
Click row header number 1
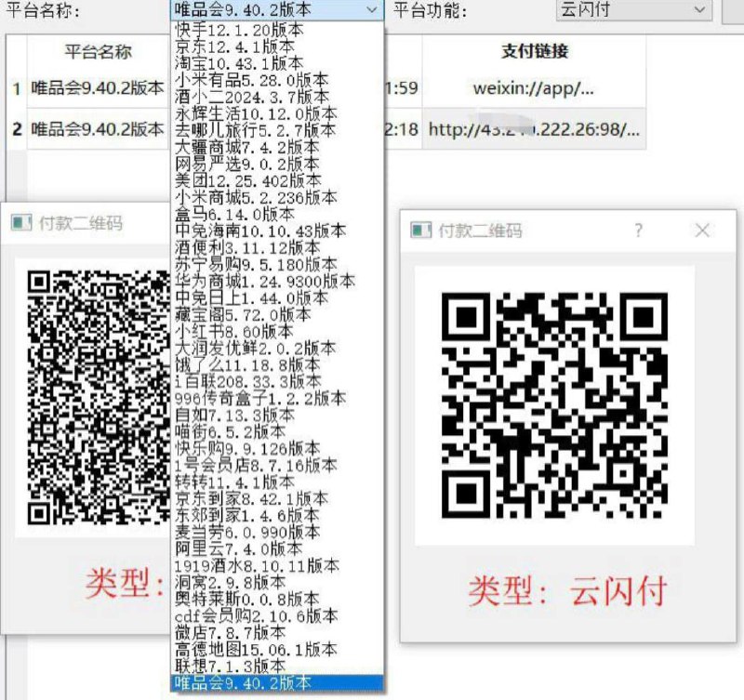(x=17, y=88)
